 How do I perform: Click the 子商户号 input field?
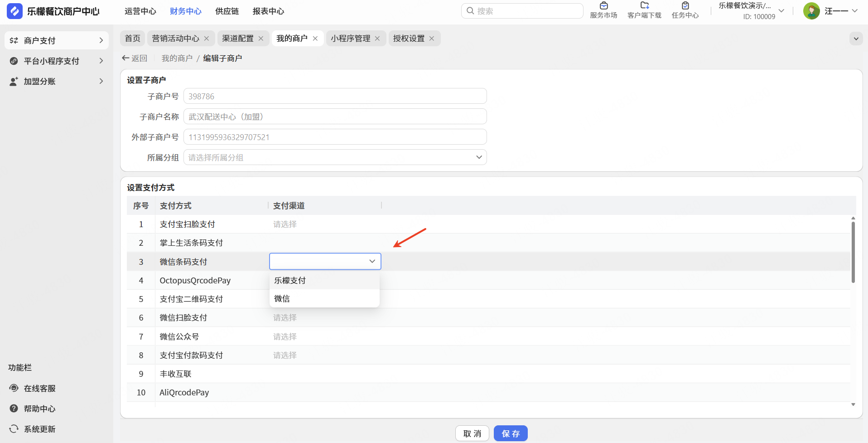click(335, 96)
